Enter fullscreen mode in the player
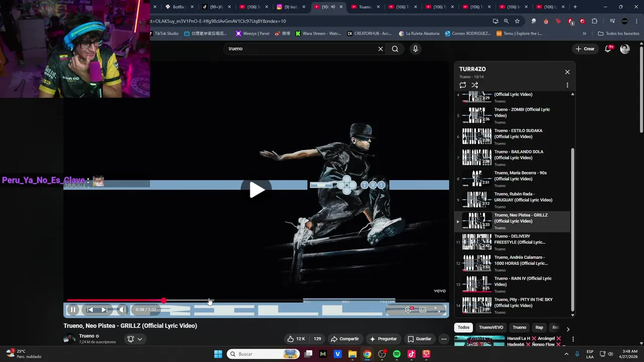The image size is (644, 362). point(437,310)
